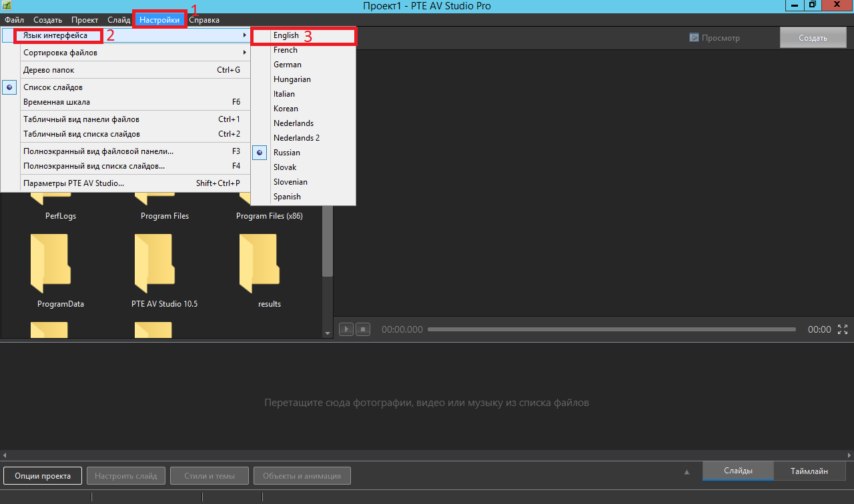854x504 pixels.
Task: Choose Полноэкранный вид списка слайдов
Action: 125,166
